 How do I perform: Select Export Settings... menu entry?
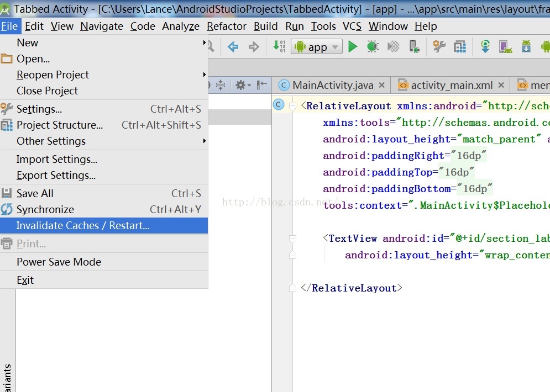pos(104,175)
